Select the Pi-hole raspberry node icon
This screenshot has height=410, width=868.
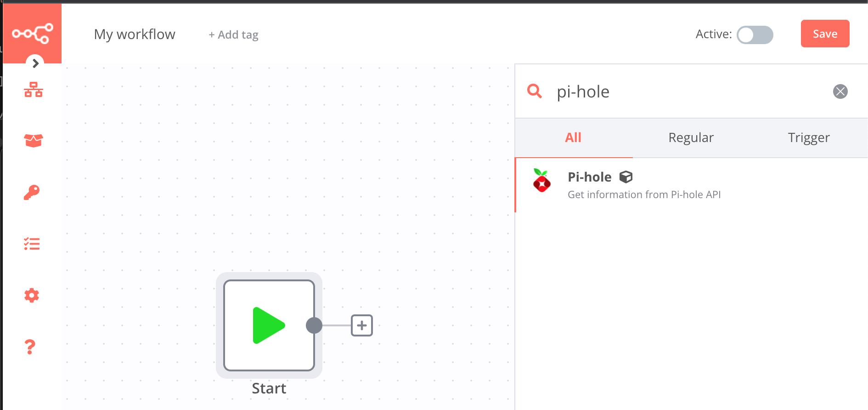tap(542, 180)
